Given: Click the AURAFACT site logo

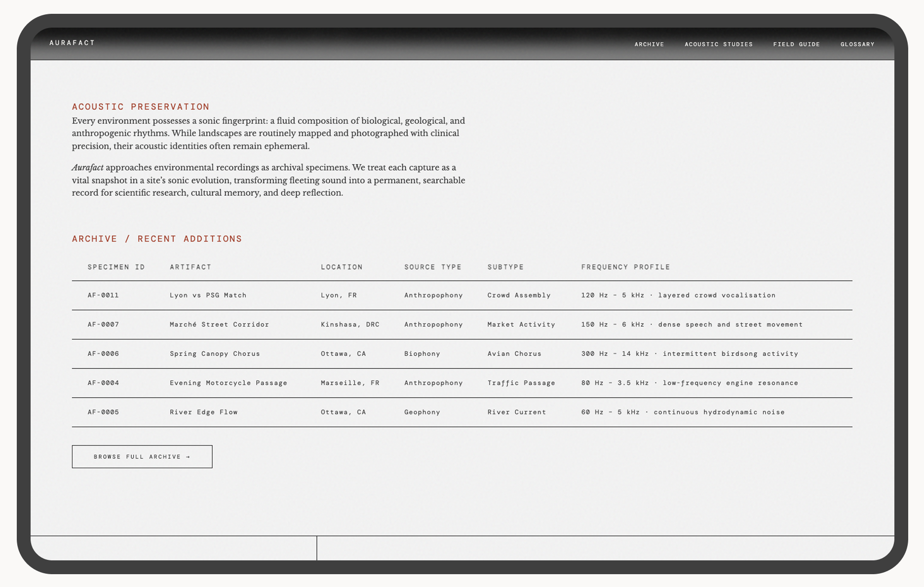Looking at the screenshot, I should [72, 43].
